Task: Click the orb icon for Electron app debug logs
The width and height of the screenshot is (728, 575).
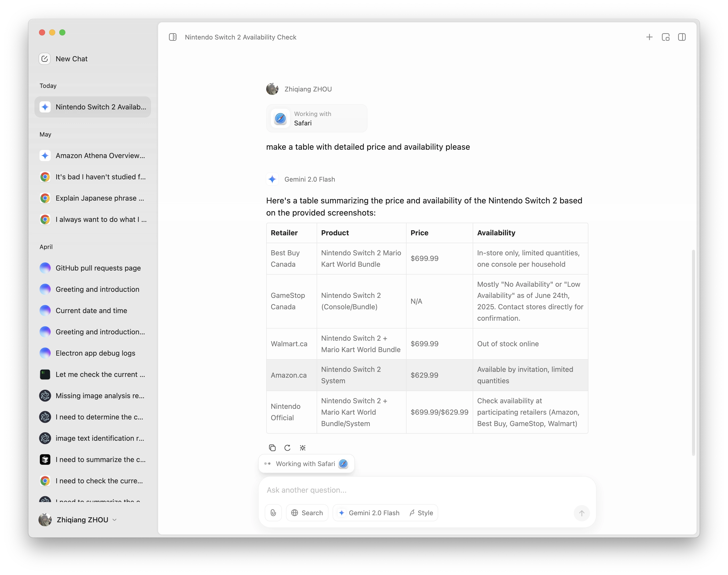Action: tap(45, 353)
